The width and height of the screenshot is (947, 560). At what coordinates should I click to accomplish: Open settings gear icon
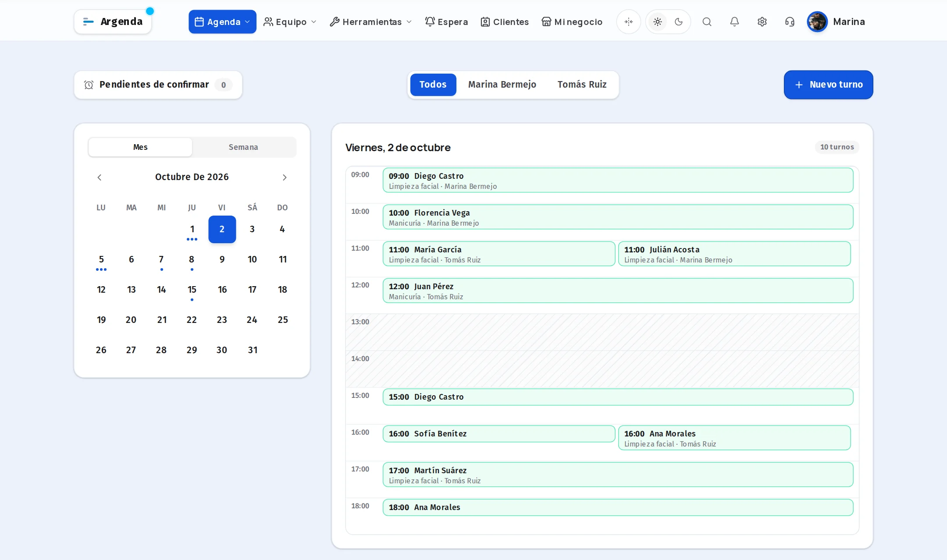coord(762,21)
